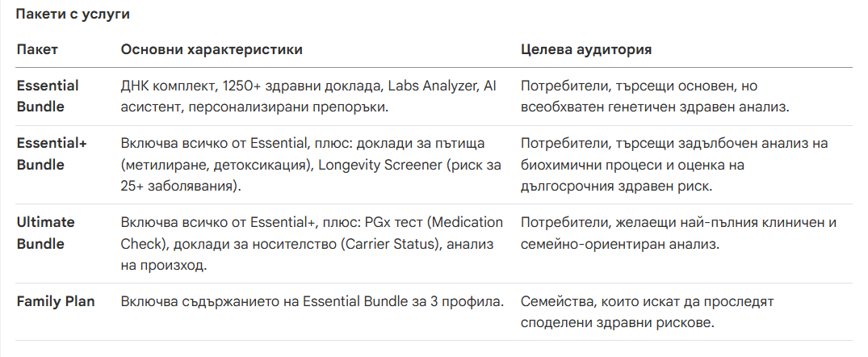Select the Essential Bundle package name
Viewport: 868px width, 357px height.
pyautogui.click(x=48, y=95)
